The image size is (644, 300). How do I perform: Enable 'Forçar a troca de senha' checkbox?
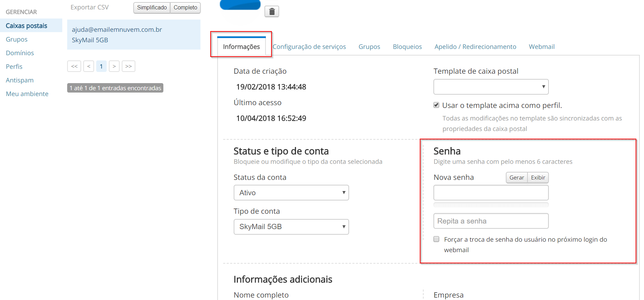coord(436,239)
